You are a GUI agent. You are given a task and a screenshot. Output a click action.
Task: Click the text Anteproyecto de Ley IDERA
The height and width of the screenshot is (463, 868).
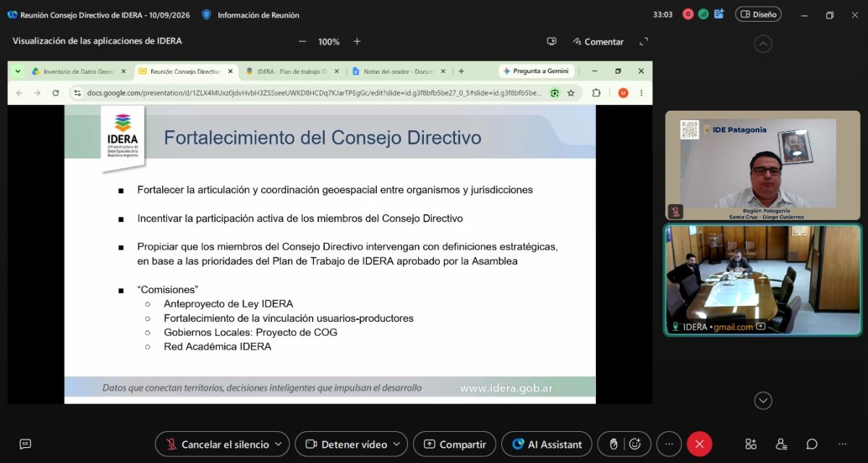pyautogui.click(x=229, y=304)
